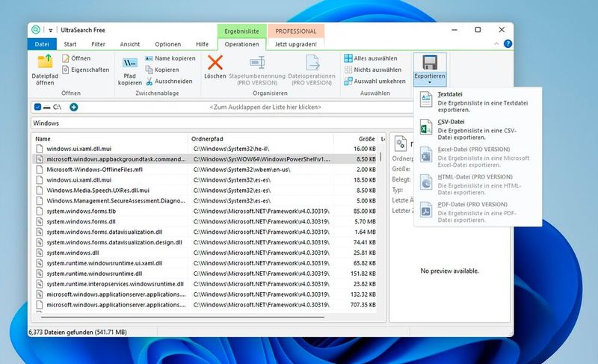Image resolution: width=598 pixels, height=364 pixels.
Task: Click the UltraSearch app logo icon
Action: pyautogui.click(x=35, y=30)
